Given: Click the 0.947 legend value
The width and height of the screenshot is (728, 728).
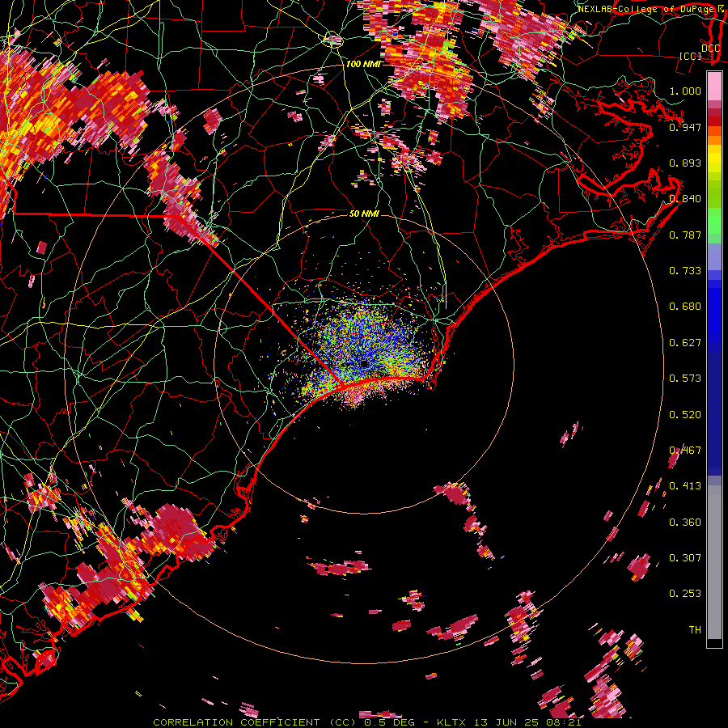Looking at the screenshot, I should click(685, 127).
